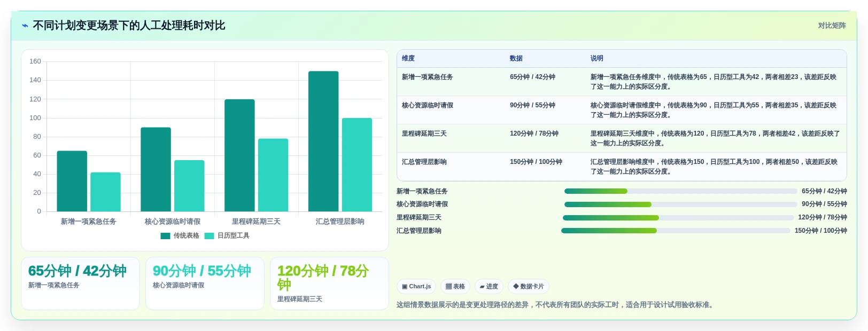Click the progress bar for 新增一项紧急任务
868x331 pixels.
click(680, 191)
